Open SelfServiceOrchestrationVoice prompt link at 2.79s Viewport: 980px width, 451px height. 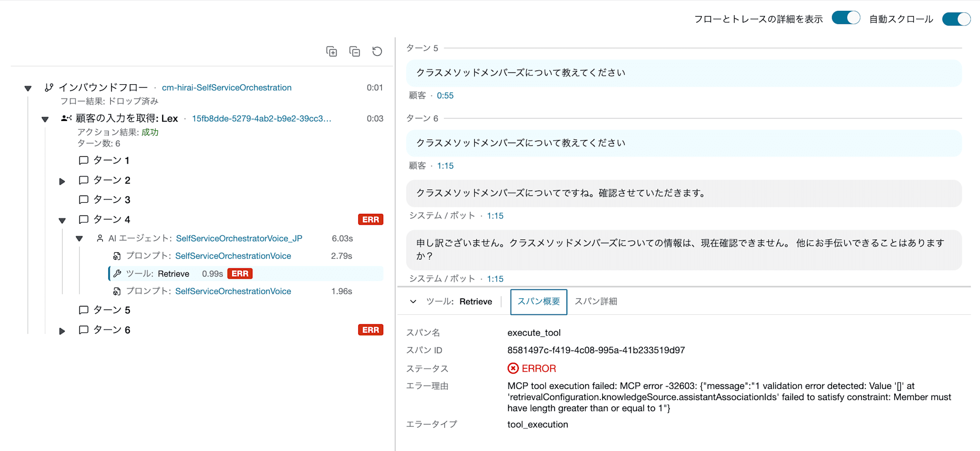point(233,256)
